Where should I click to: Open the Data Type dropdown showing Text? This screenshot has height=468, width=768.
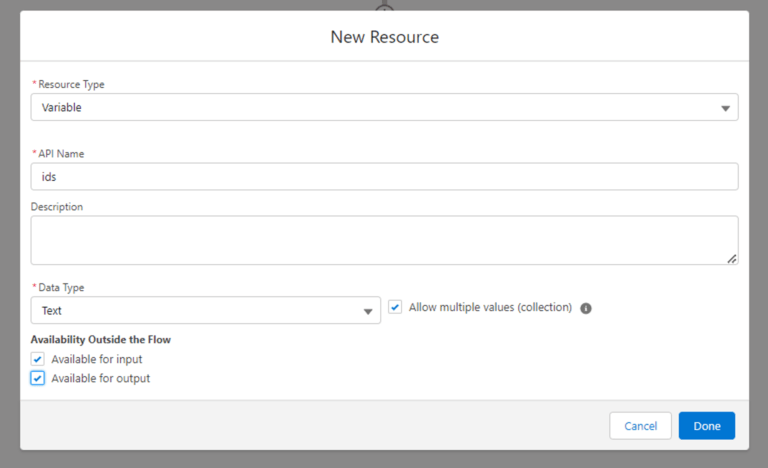point(206,310)
